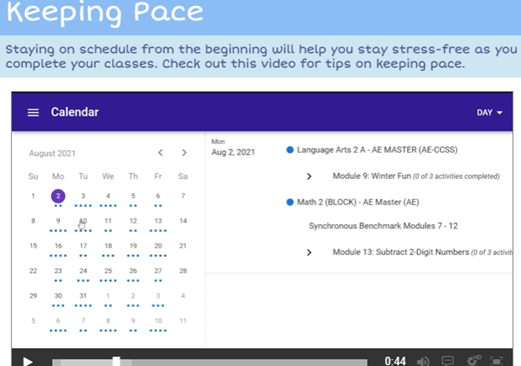Screen dimensions: 521x366
Task: Select August 6 in the calendar
Action: (158, 196)
